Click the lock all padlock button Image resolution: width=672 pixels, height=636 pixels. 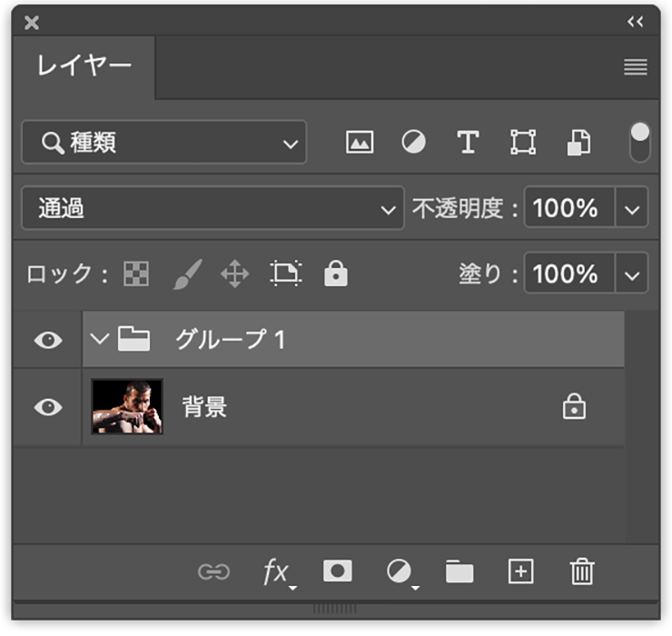point(336,273)
